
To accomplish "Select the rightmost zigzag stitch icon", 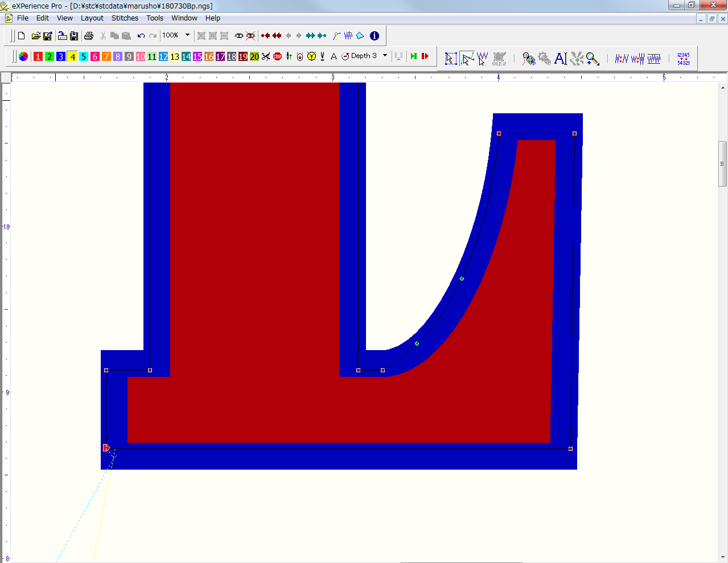I will (654, 58).
